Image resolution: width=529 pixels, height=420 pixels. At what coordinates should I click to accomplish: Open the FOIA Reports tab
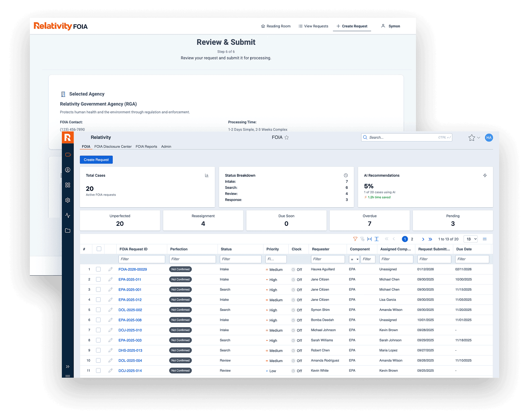[x=146, y=147]
